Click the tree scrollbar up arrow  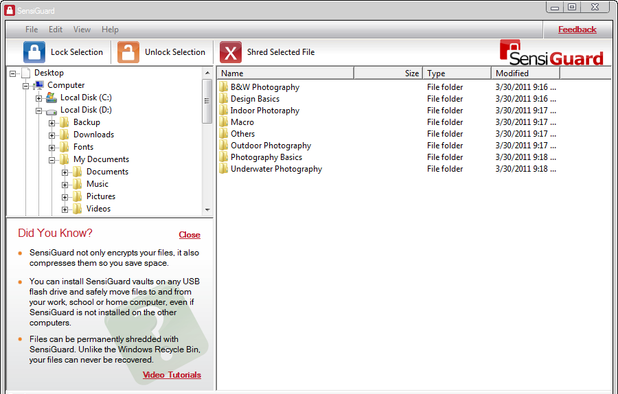point(207,73)
